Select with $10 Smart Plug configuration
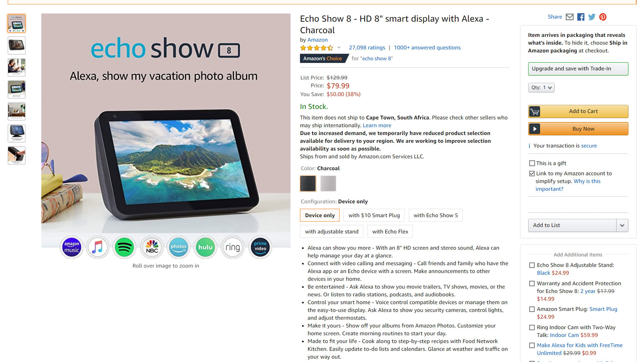Screen dimensions: 644x362 click(374, 215)
